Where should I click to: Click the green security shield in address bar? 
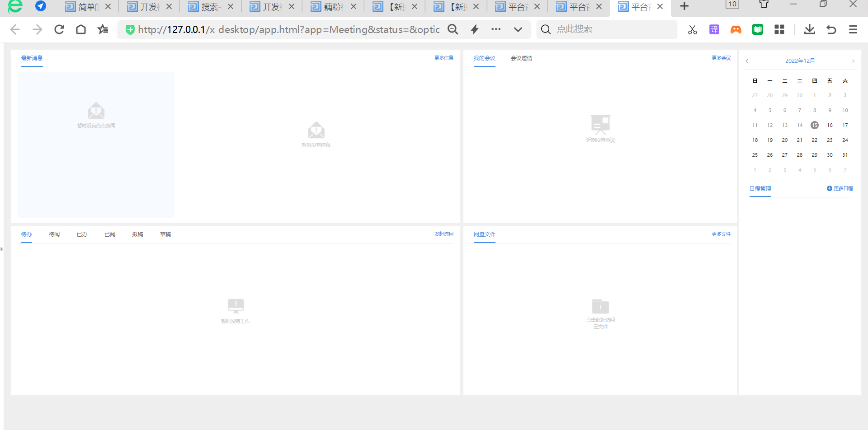click(130, 30)
